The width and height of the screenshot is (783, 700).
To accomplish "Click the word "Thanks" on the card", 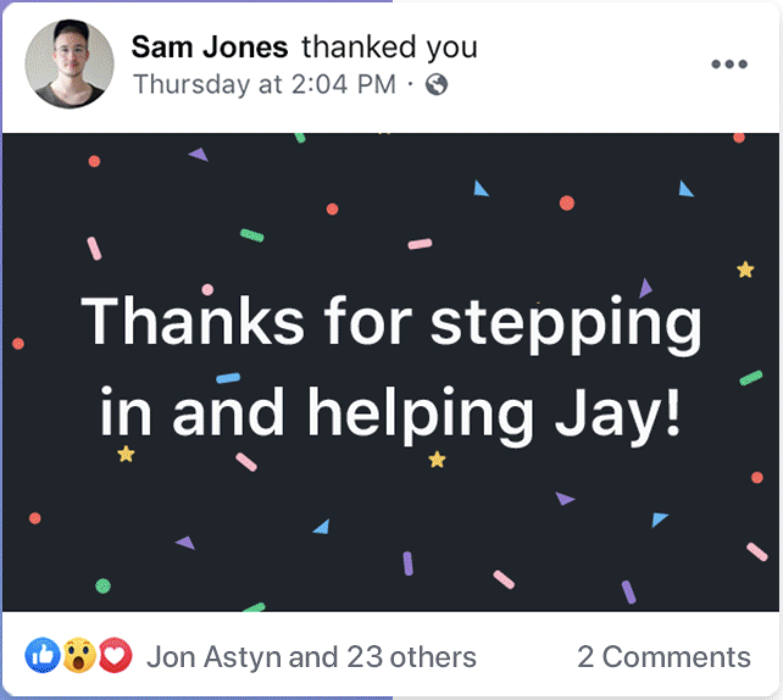I will (x=193, y=321).
